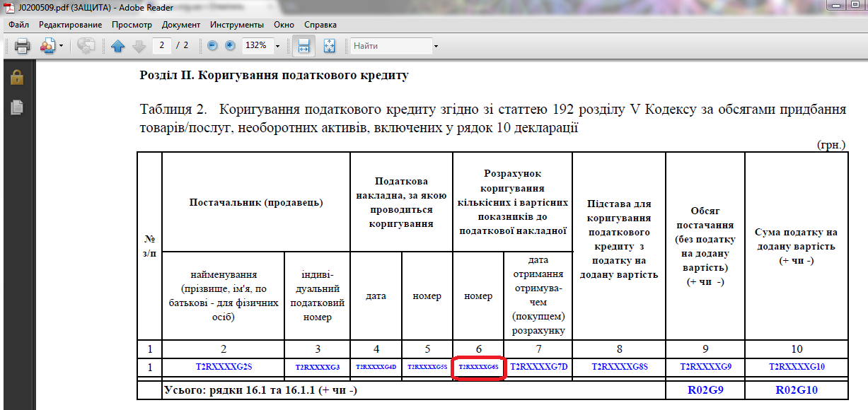The height and width of the screenshot is (410, 868).
Task: Open security settings padlock panel
Action: point(17,77)
